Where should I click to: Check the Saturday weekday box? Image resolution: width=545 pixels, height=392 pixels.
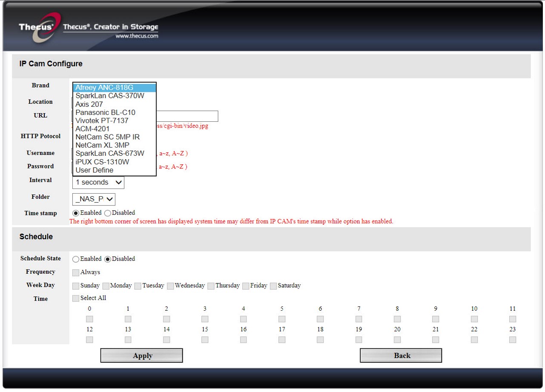(x=273, y=286)
